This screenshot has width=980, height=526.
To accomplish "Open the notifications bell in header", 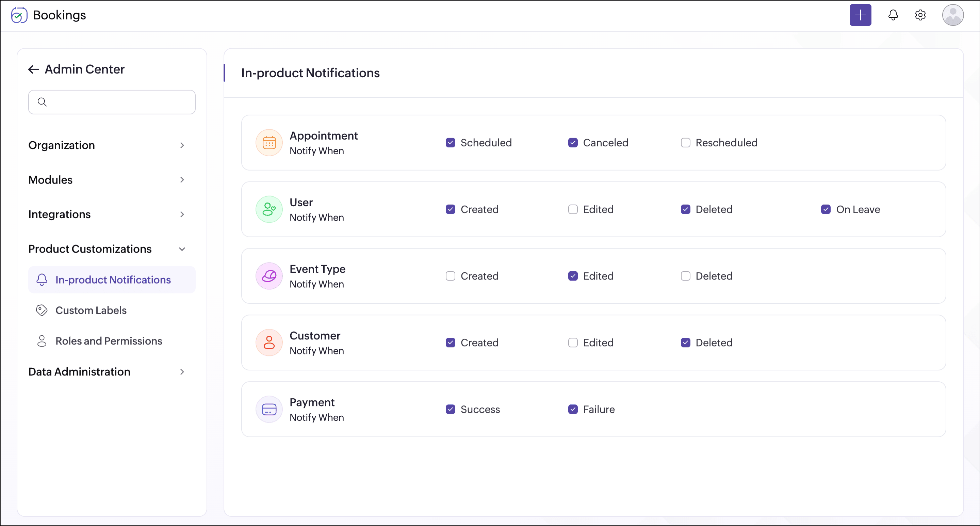I will click(893, 15).
